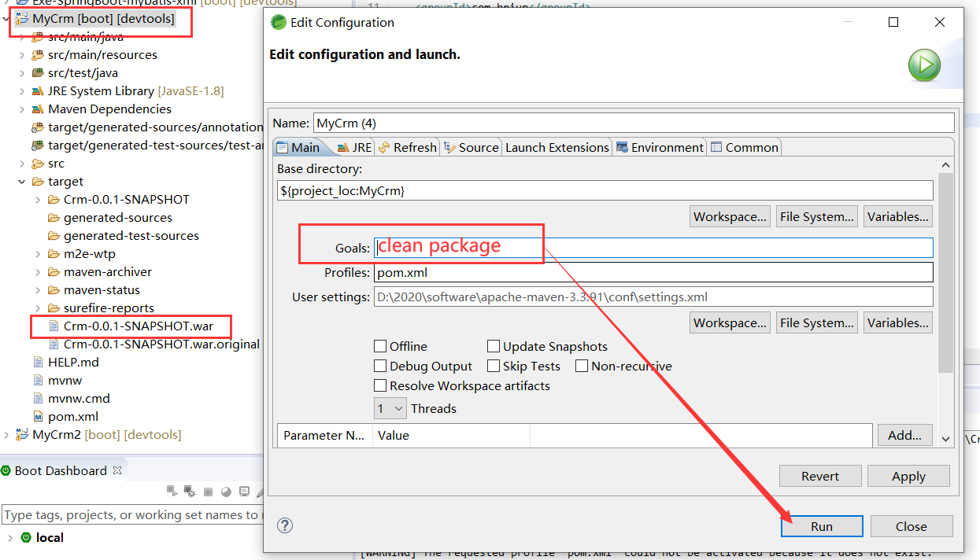
Task: Expand the surefire-reports folder
Action: (38, 308)
